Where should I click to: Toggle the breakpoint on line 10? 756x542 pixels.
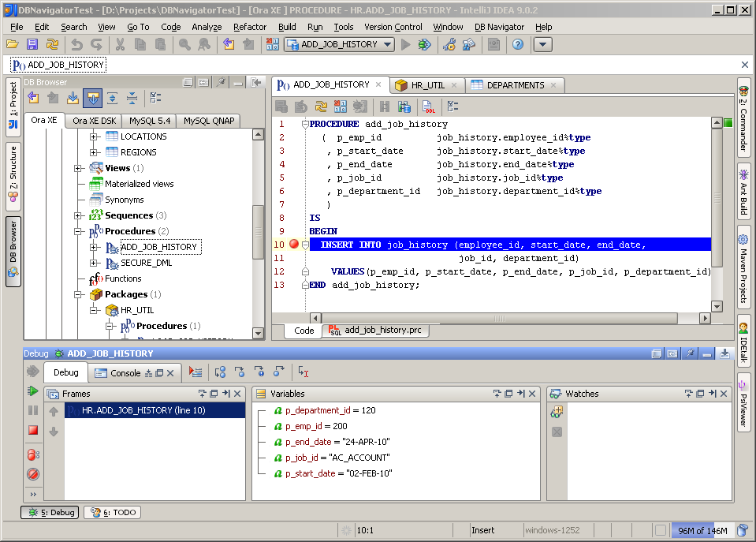pyautogui.click(x=293, y=245)
